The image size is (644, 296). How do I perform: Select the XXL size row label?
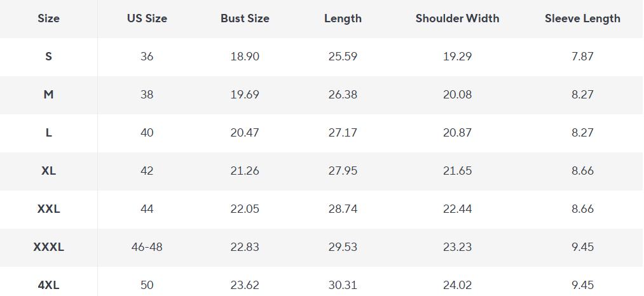[48, 209]
